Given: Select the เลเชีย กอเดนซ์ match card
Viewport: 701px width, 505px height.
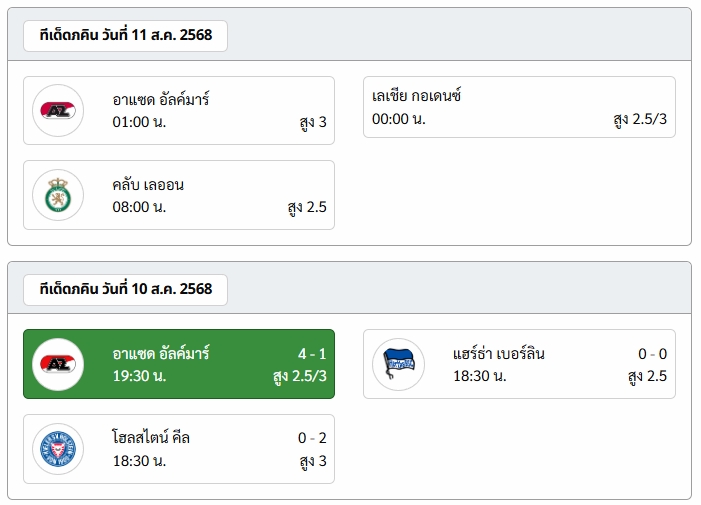Looking at the screenshot, I should [519, 107].
